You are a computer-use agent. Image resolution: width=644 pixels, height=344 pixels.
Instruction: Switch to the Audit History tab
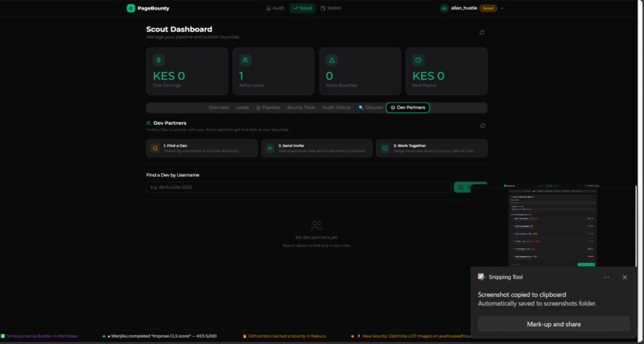coord(336,108)
